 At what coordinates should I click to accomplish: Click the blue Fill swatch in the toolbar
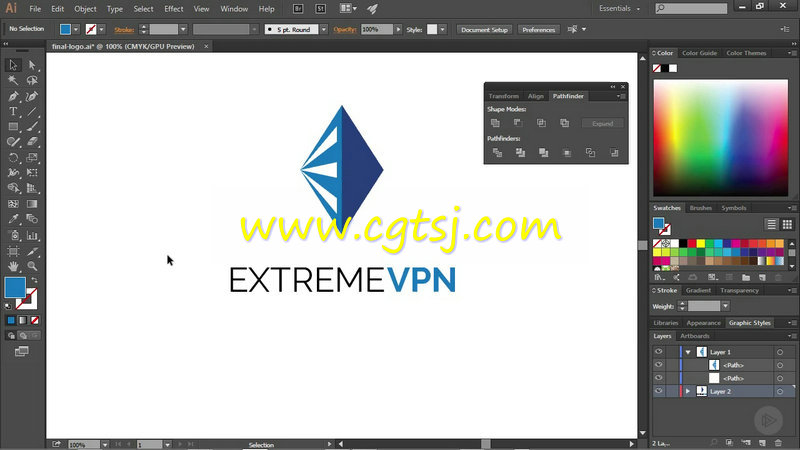(x=15, y=287)
